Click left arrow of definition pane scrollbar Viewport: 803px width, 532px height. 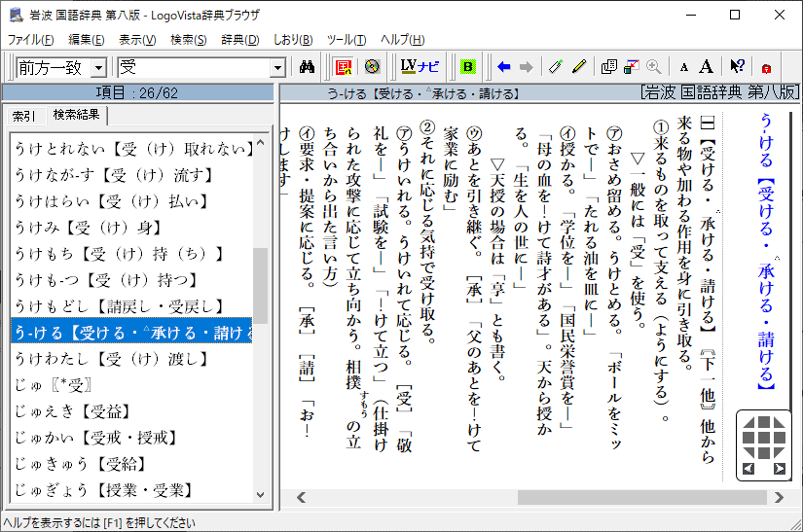pos(301,497)
